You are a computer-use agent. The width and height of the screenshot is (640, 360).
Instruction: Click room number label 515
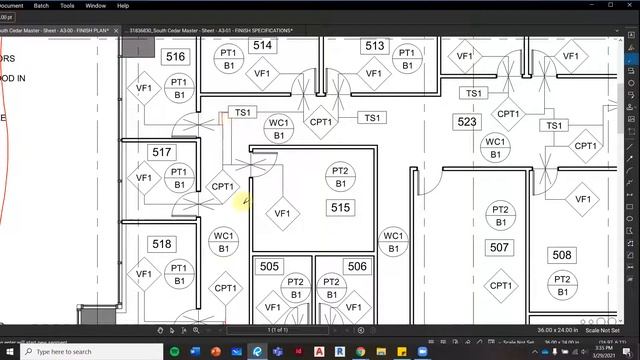coord(340,208)
